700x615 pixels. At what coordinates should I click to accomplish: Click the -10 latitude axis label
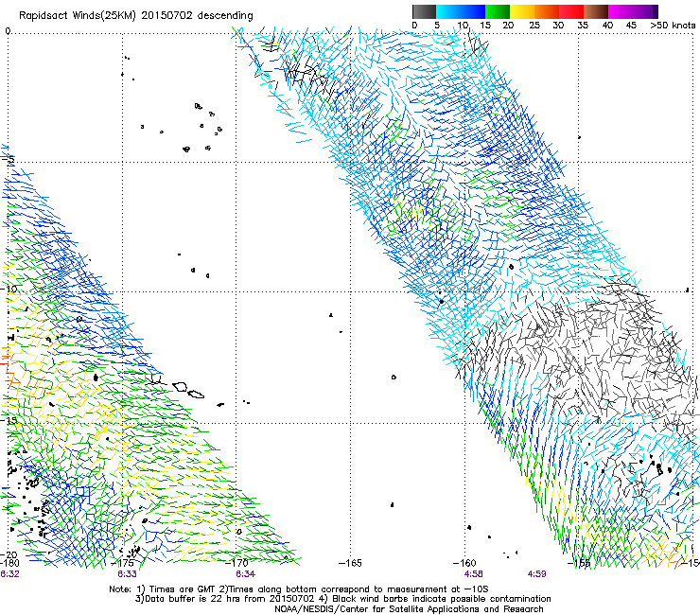tap(9, 289)
